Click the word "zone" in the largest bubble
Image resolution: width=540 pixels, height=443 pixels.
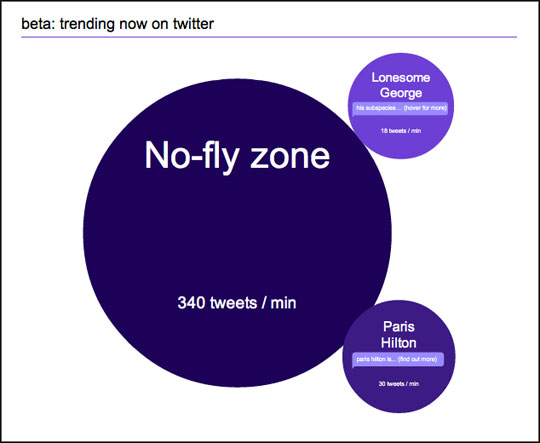[x=290, y=157]
